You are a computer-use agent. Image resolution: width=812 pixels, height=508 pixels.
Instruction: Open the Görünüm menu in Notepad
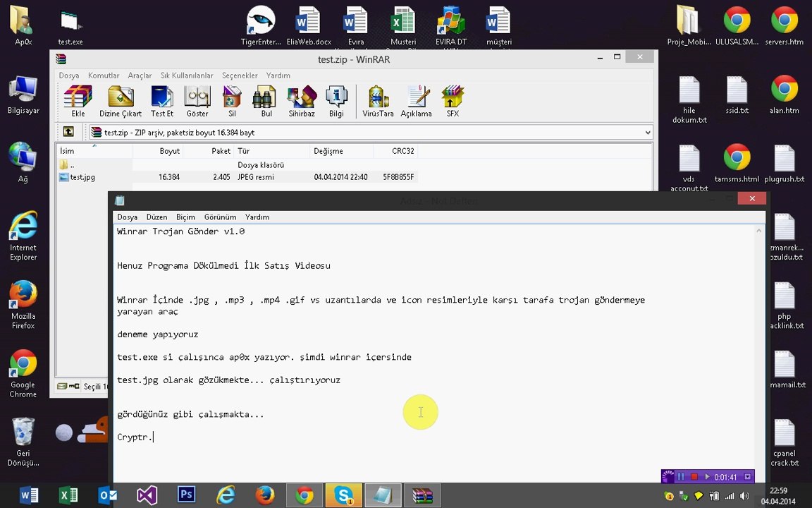220,217
